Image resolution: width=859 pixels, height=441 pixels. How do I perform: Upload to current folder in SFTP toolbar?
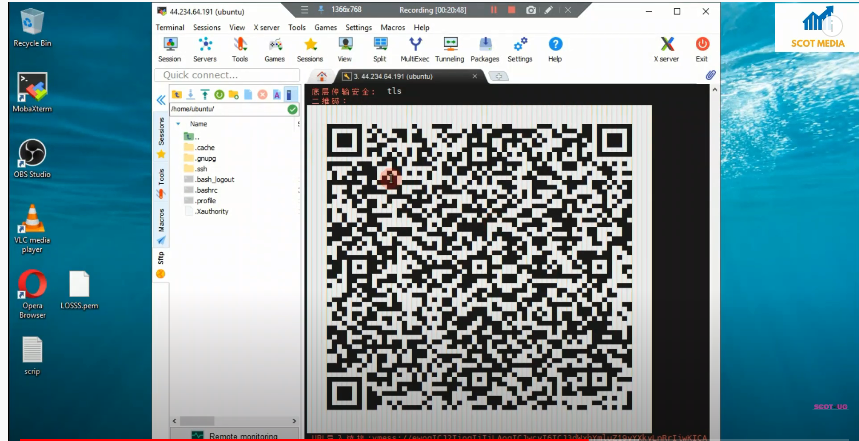pos(205,94)
